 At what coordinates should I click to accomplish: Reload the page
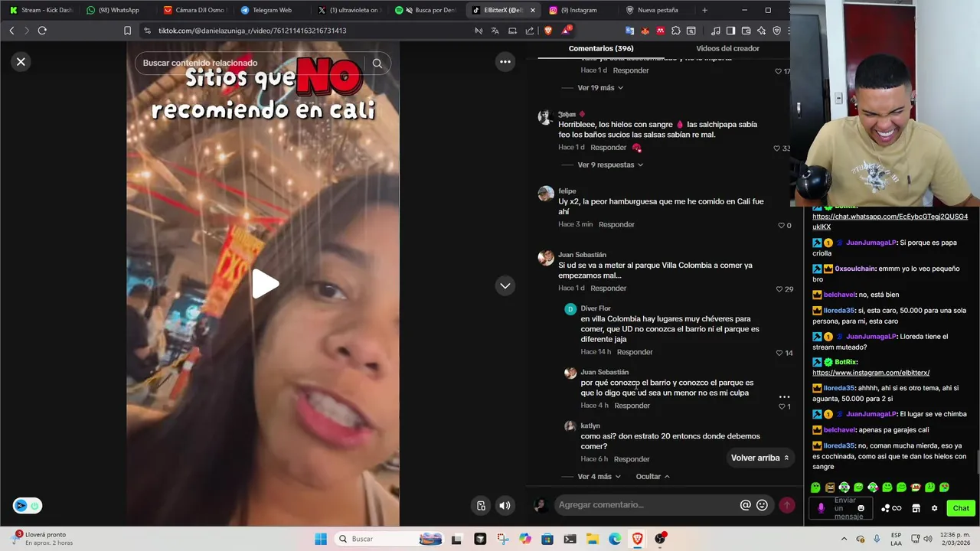click(x=42, y=31)
